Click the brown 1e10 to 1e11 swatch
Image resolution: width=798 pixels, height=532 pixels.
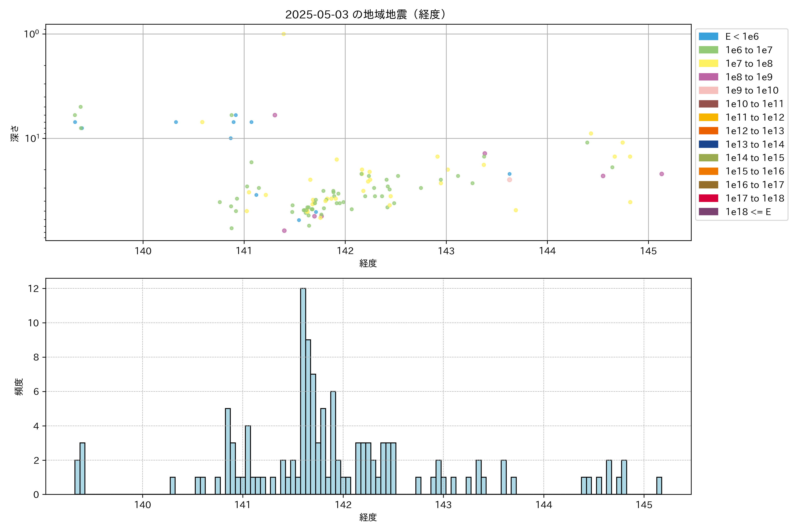[708, 104]
